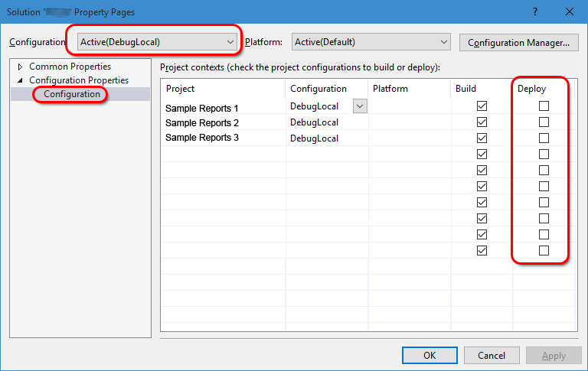Uncheck Build for Sample Reports 1
Image resolution: width=588 pixels, height=371 pixels.
(x=482, y=106)
